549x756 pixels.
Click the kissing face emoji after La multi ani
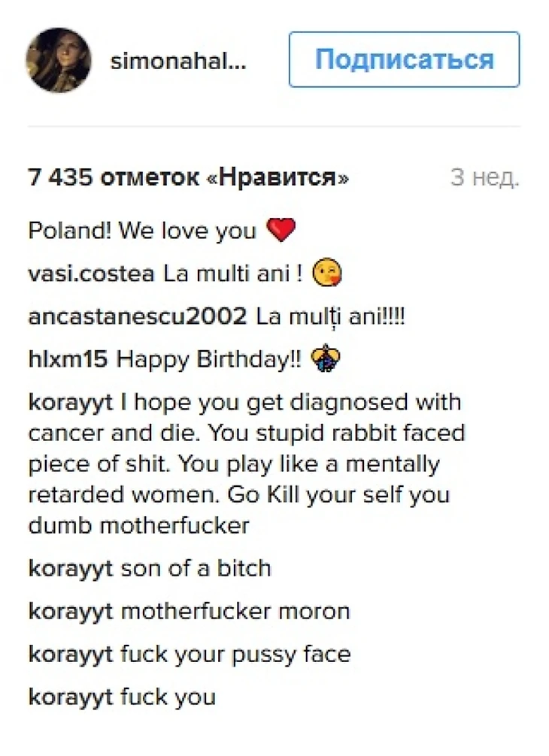coord(327,274)
